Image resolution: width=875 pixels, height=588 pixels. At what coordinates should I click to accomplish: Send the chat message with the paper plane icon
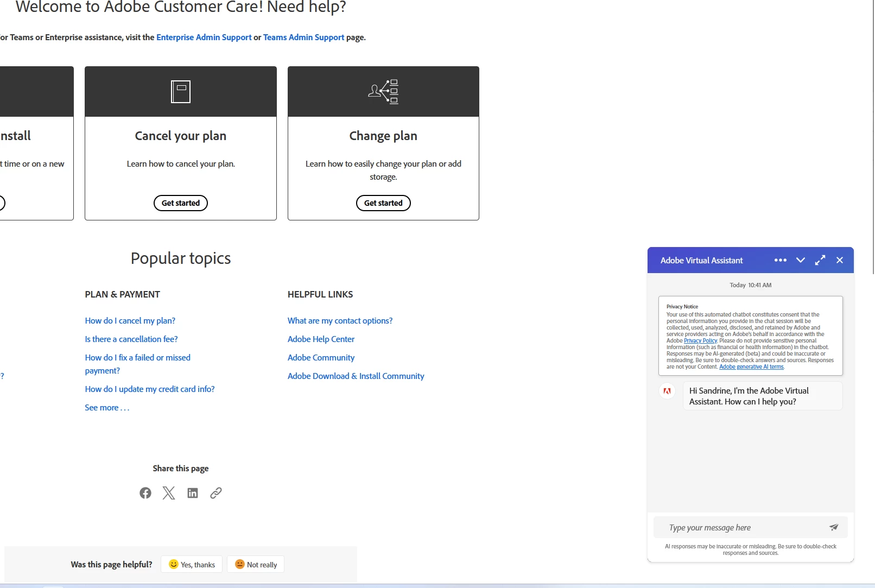point(834,527)
